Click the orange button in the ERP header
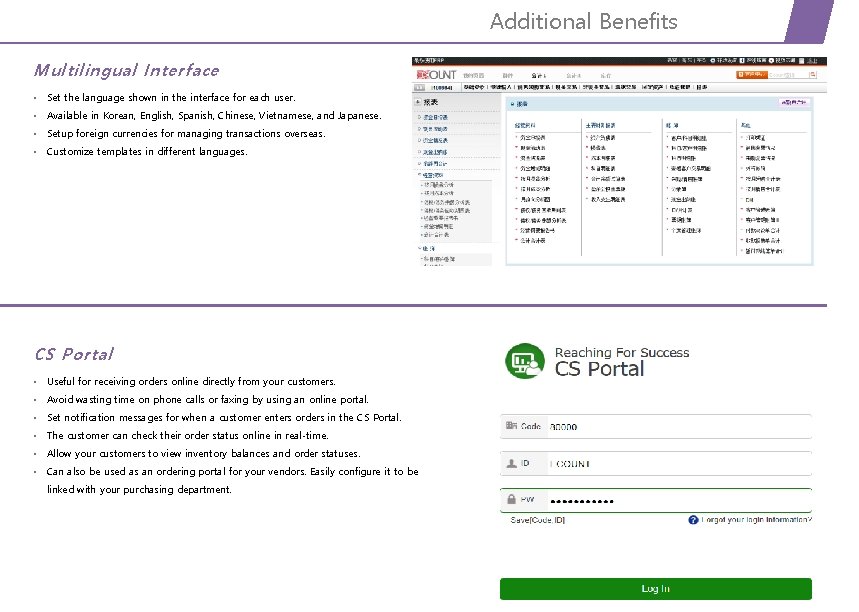This screenshot has width=859, height=612. point(751,75)
